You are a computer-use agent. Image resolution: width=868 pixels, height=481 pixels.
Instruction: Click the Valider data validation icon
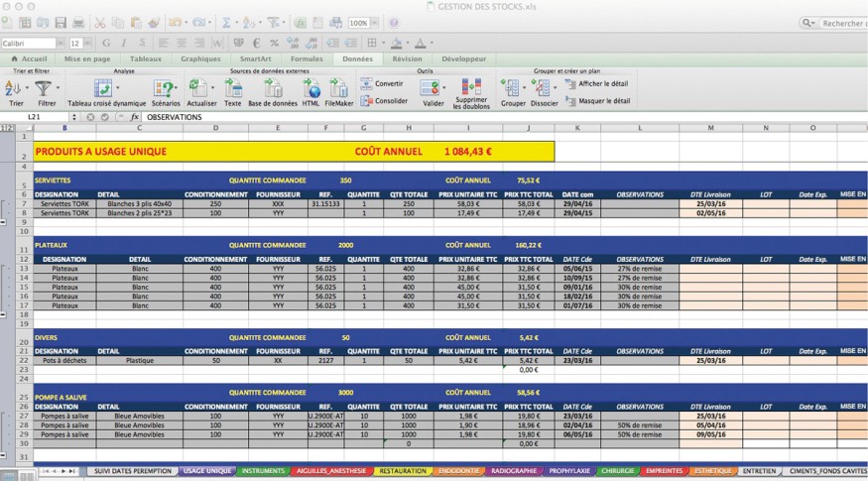pos(434,88)
